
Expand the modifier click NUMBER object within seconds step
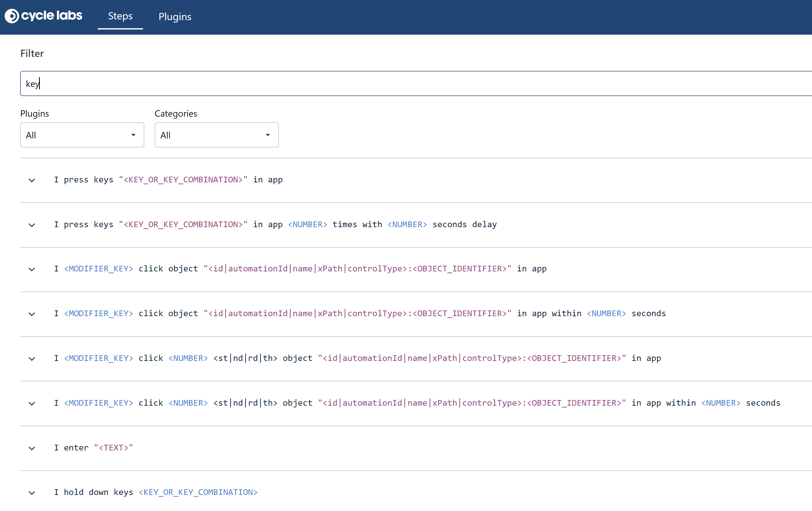pos(32,403)
